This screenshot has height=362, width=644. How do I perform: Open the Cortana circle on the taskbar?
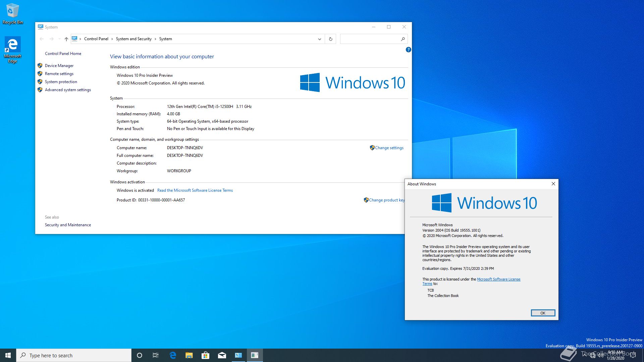tap(140, 355)
